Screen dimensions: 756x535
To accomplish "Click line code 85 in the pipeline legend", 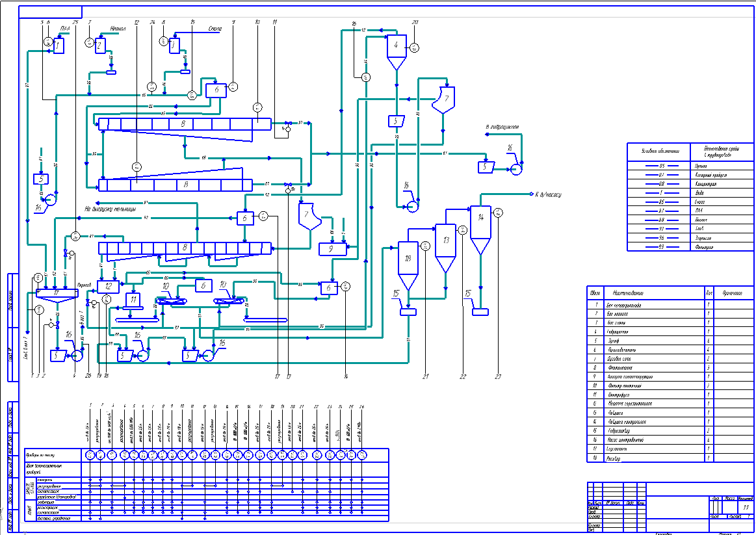I will click(x=662, y=202).
